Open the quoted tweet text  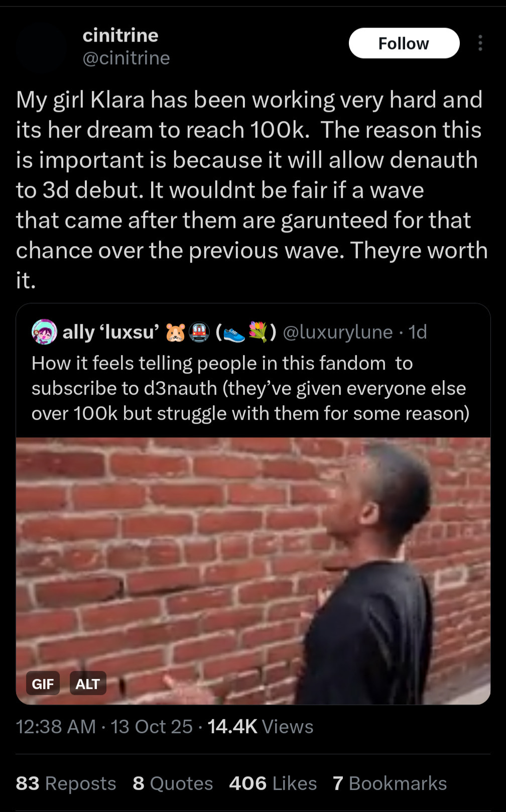point(250,388)
